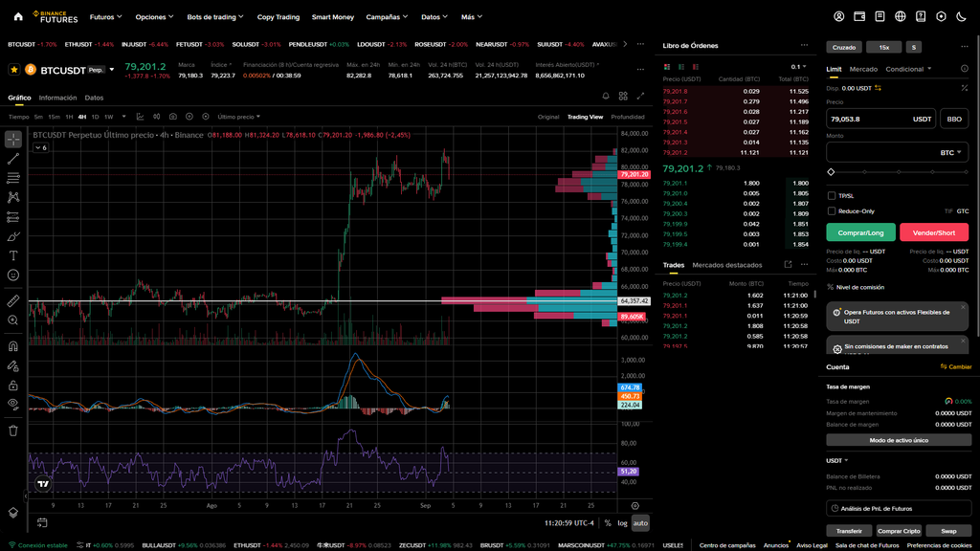Select the ruler measure tool
This screenshot has height=551, width=980.
13,301
